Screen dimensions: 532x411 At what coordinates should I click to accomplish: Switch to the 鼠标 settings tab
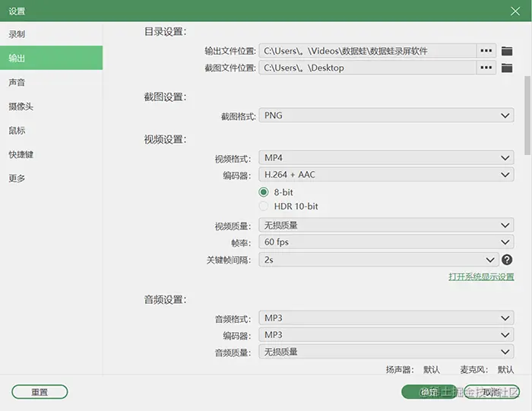pos(51,130)
